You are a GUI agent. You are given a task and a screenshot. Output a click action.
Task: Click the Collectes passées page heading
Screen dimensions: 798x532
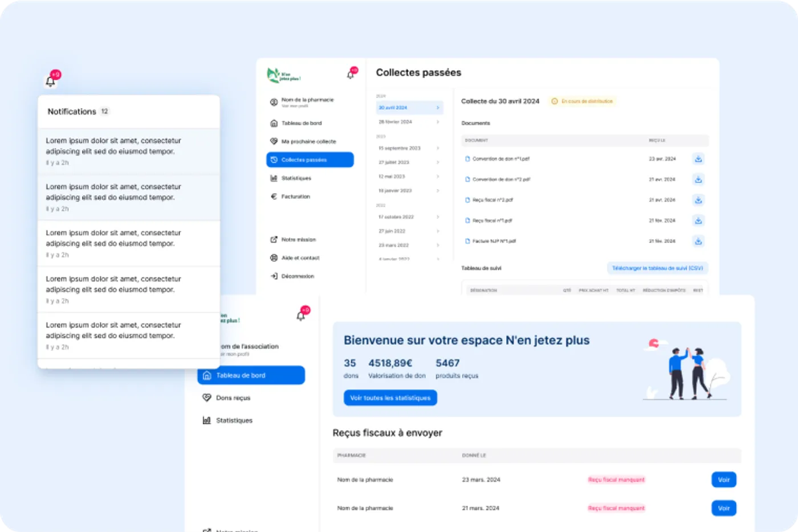point(418,72)
